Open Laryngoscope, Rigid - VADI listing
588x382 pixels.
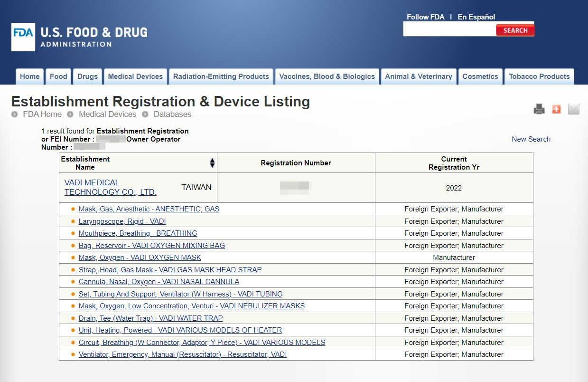click(x=122, y=221)
